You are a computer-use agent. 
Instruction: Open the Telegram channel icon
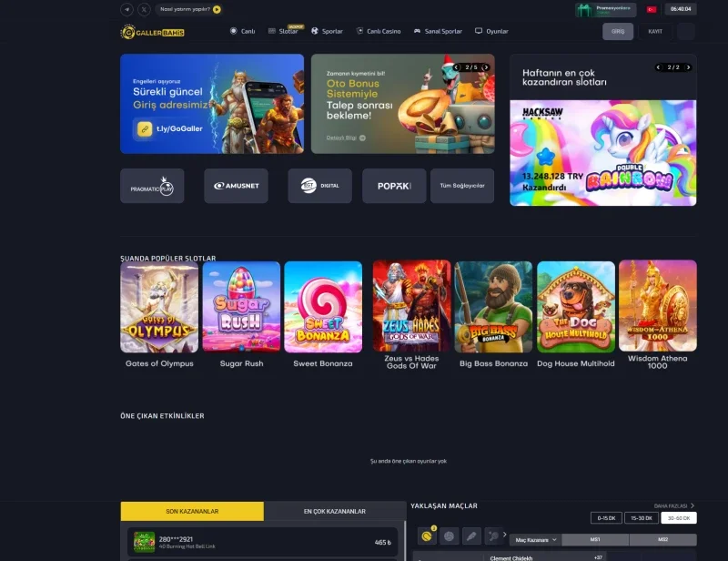point(126,9)
